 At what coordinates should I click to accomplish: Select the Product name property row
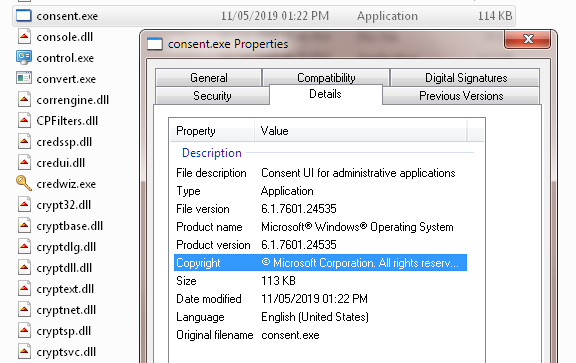pos(320,227)
